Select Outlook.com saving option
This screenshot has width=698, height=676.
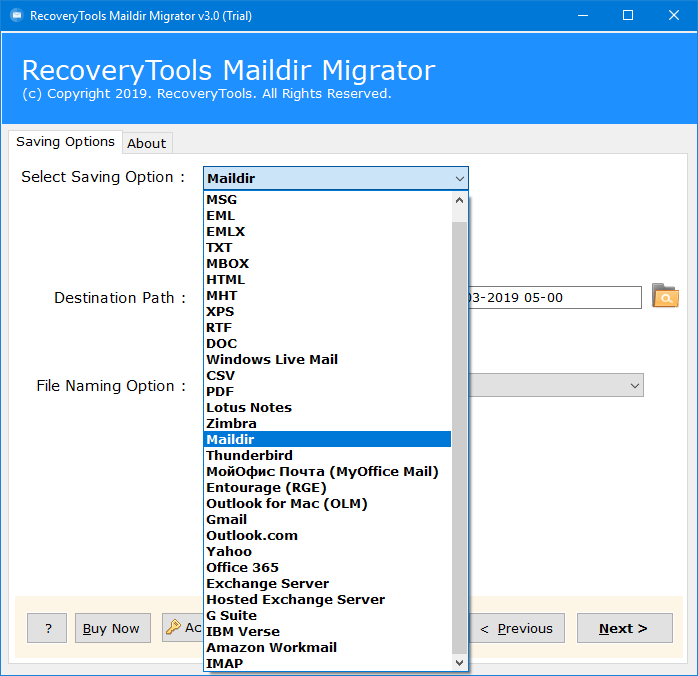pyautogui.click(x=328, y=536)
